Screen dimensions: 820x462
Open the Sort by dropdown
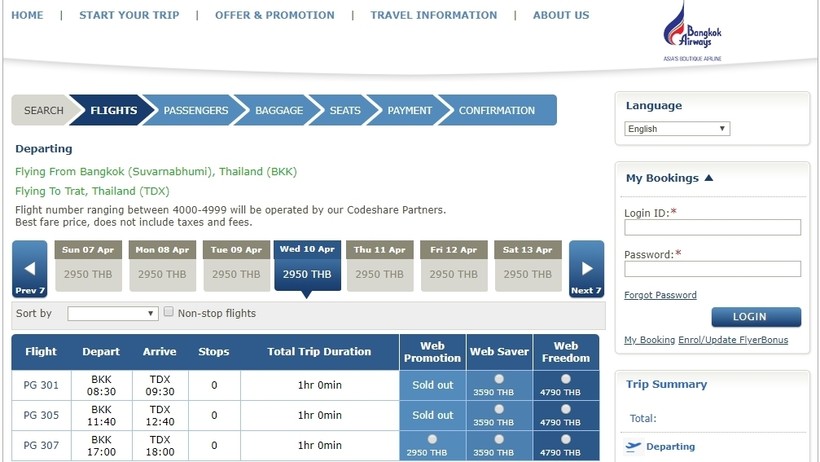113,314
